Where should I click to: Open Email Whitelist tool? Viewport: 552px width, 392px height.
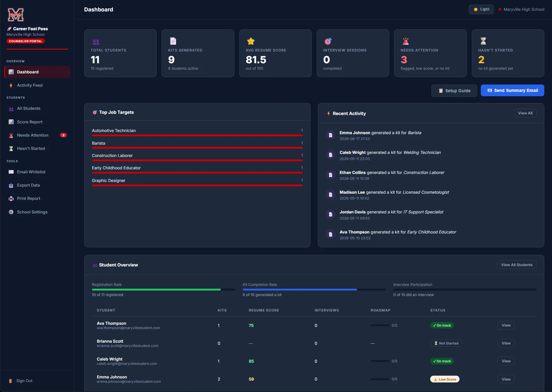pyautogui.click(x=37, y=172)
